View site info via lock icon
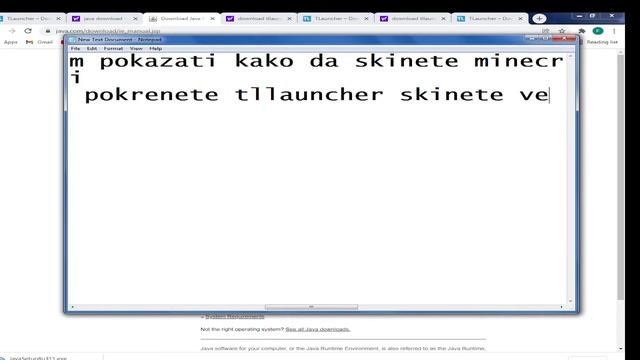The height and width of the screenshot is (360, 640). coord(48,31)
